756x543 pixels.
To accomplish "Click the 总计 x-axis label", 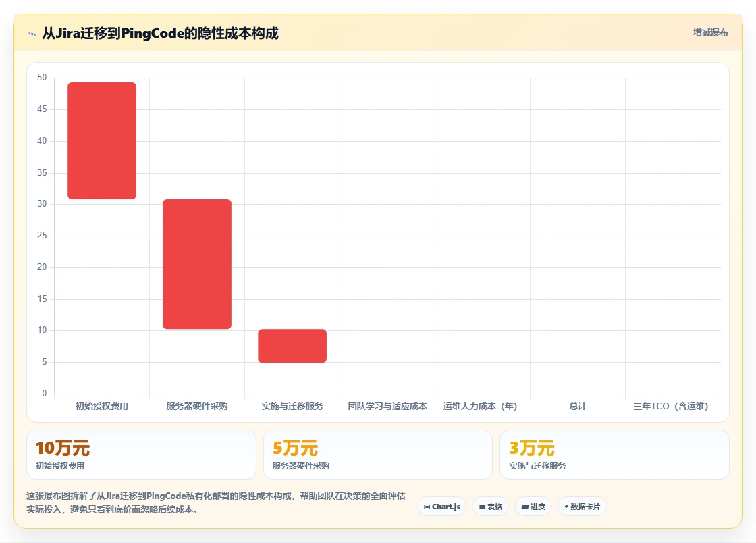I will 578,406.
